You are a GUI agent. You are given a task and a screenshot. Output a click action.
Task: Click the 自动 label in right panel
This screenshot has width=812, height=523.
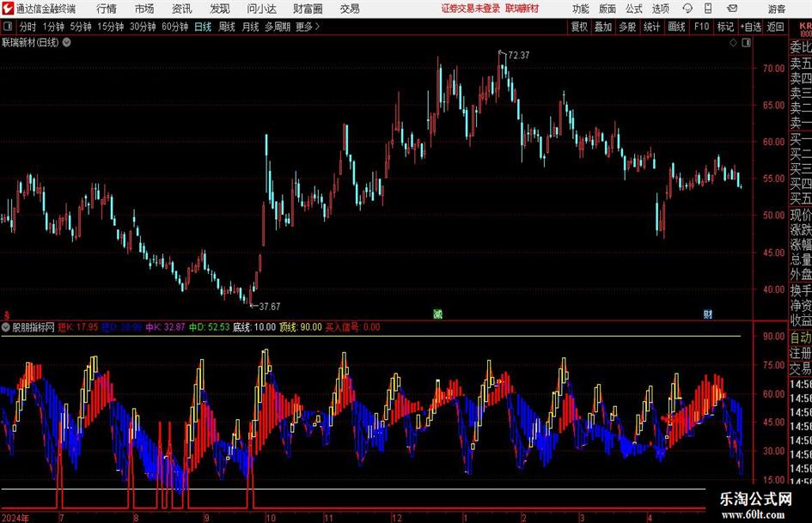[801, 338]
